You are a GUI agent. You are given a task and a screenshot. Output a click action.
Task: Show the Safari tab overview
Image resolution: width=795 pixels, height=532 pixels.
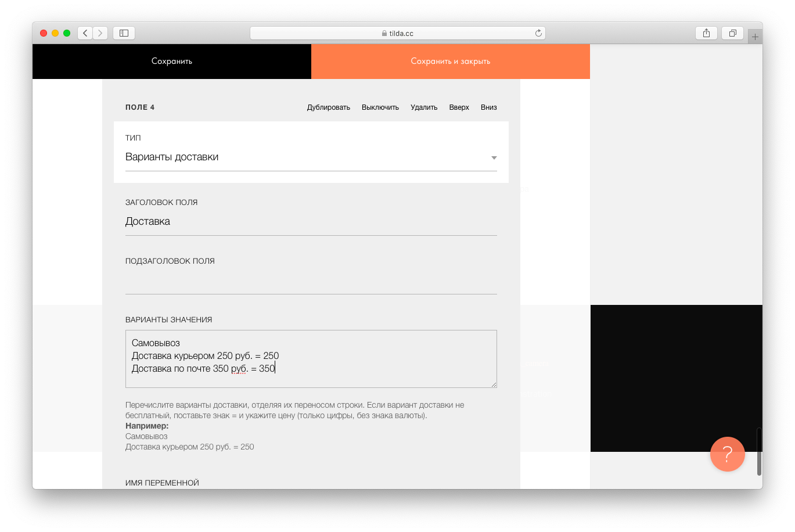click(733, 33)
